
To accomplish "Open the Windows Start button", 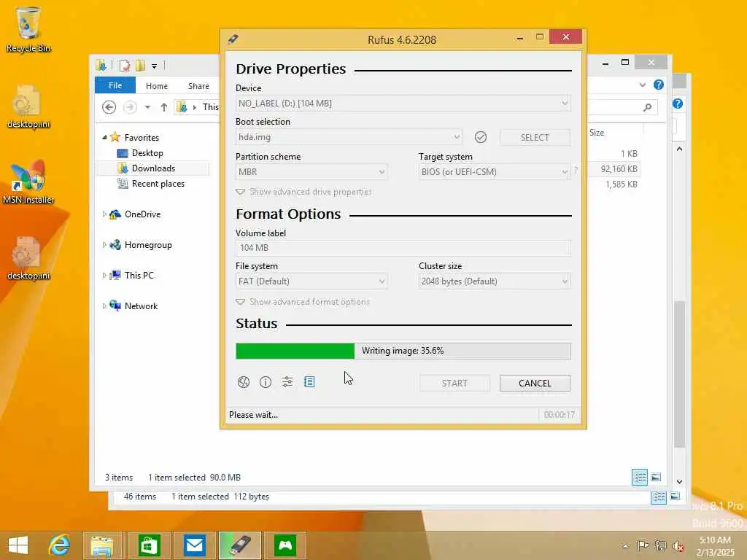I will (x=18, y=545).
